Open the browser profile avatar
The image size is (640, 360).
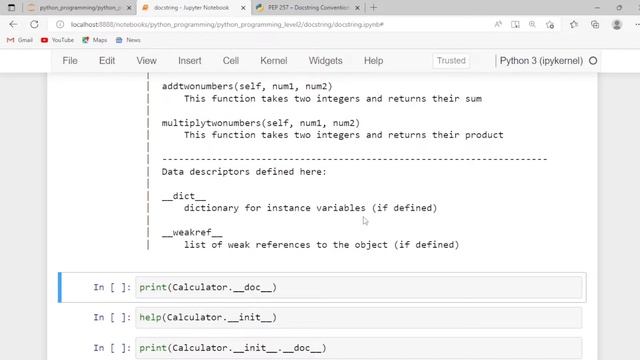pos(617,24)
